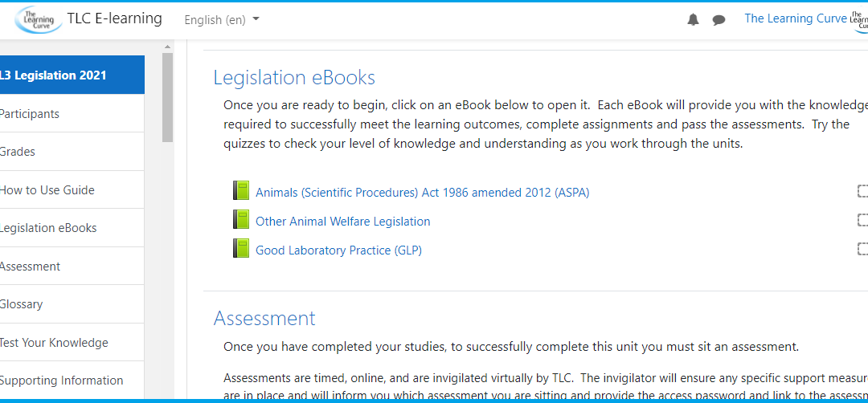Open the messages speech bubble icon
This screenshot has height=403, width=868.
click(719, 20)
